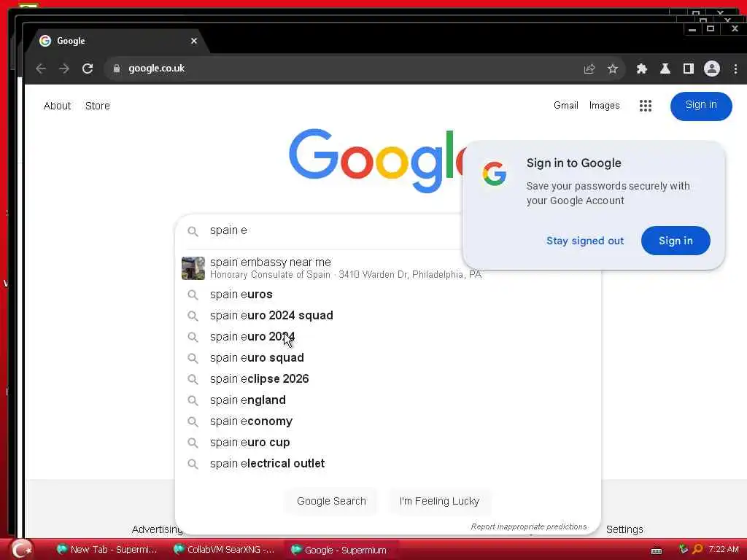
Task: Toggle the browser side panel icon
Action: [x=689, y=69]
